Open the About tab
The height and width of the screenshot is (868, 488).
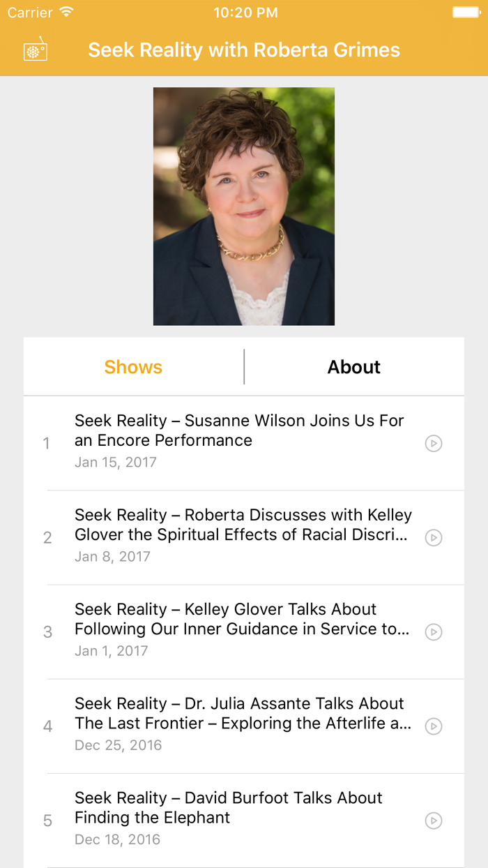(x=353, y=366)
